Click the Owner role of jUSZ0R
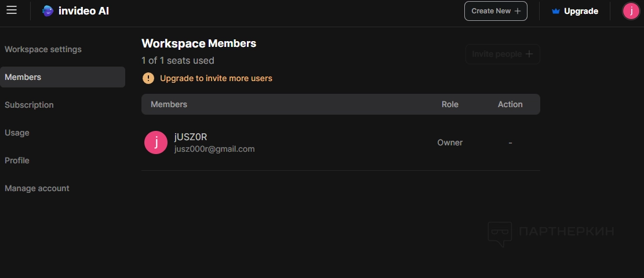The height and width of the screenshot is (278, 644). point(450,142)
